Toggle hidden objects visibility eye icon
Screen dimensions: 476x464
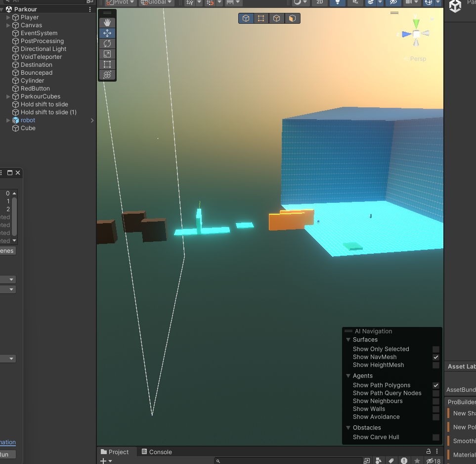point(393,2)
